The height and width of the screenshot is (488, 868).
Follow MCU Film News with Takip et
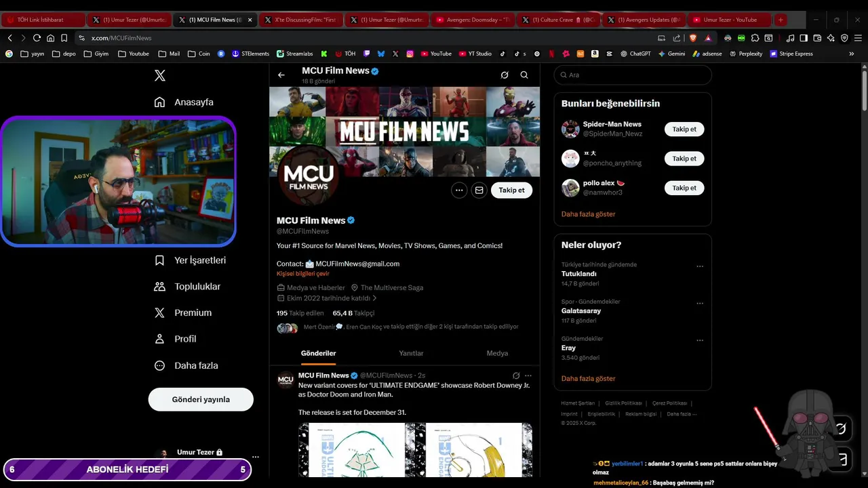[x=511, y=190]
